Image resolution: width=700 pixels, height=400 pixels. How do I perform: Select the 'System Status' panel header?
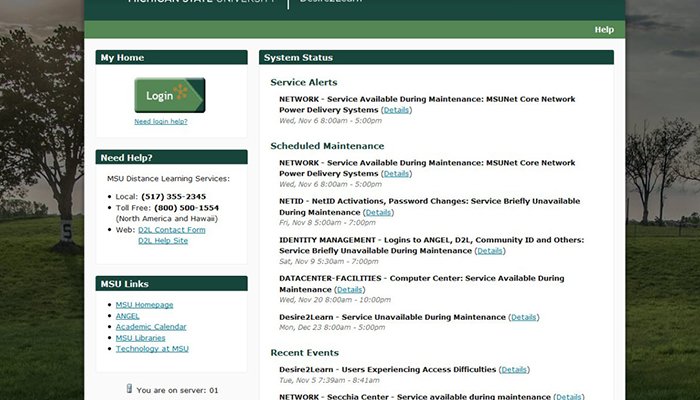click(x=436, y=57)
